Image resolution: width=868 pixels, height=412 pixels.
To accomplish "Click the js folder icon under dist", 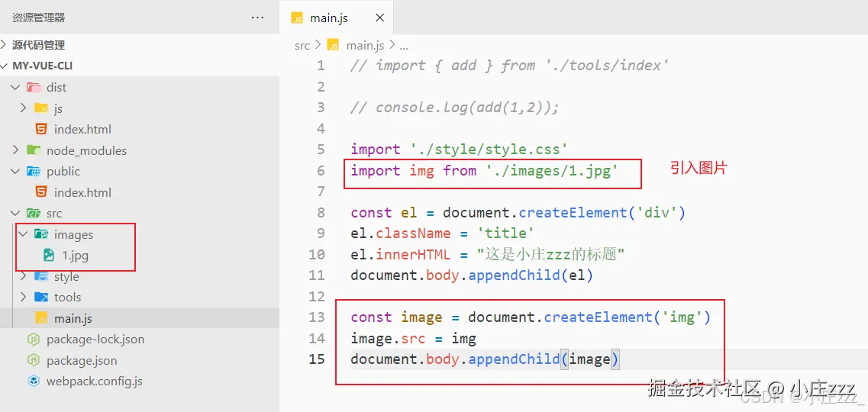I will point(41,108).
